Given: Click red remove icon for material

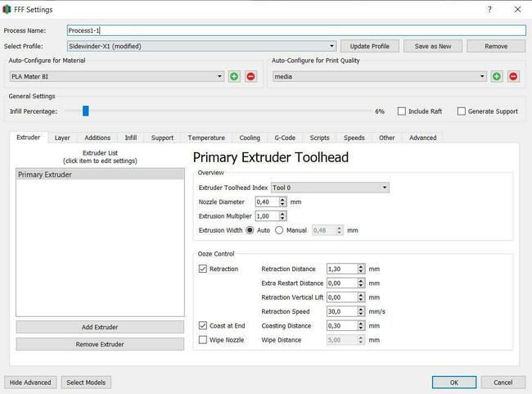Looking at the screenshot, I should click(x=250, y=76).
